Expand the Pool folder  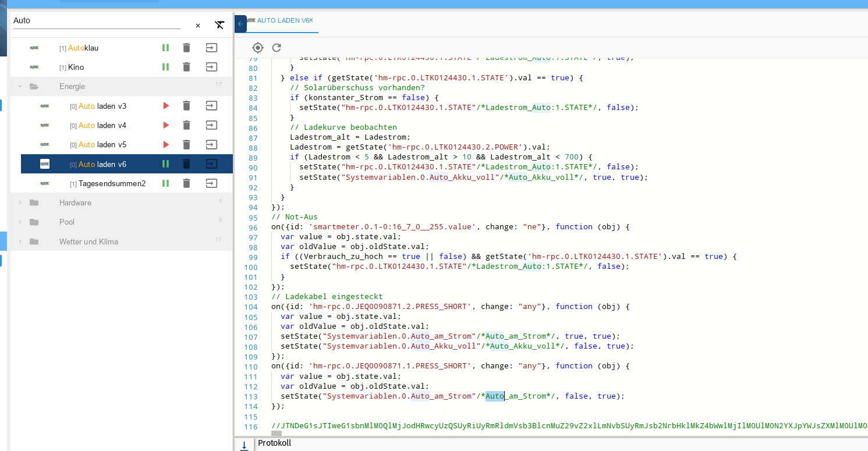20,222
